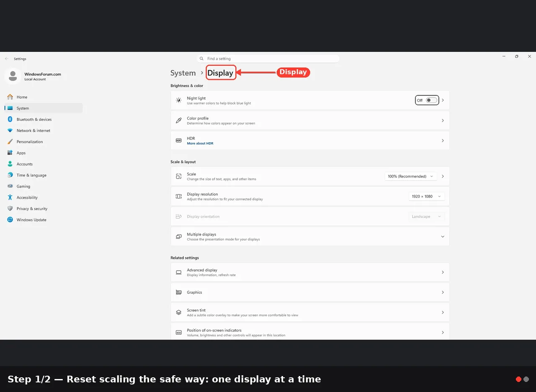
Task: Click the Color profile pen icon
Action: pyautogui.click(x=179, y=120)
